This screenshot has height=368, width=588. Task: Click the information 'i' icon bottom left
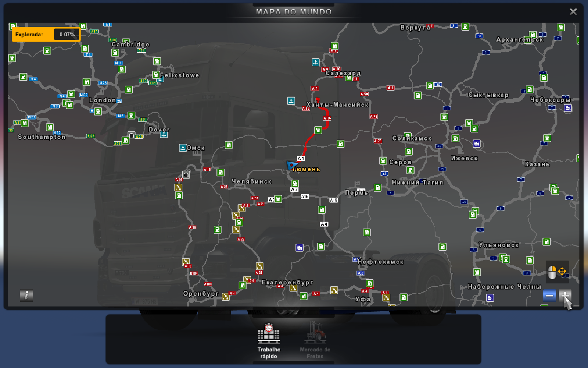pos(26,296)
